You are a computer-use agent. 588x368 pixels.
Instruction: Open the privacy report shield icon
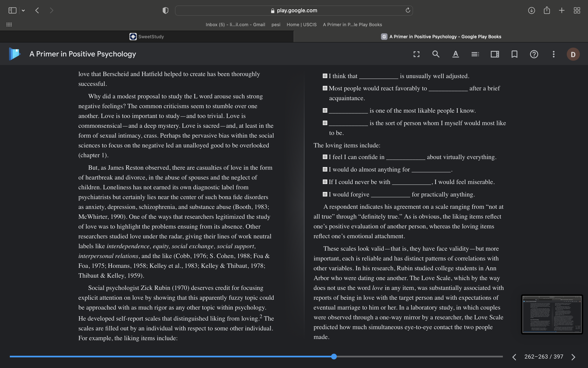click(165, 10)
